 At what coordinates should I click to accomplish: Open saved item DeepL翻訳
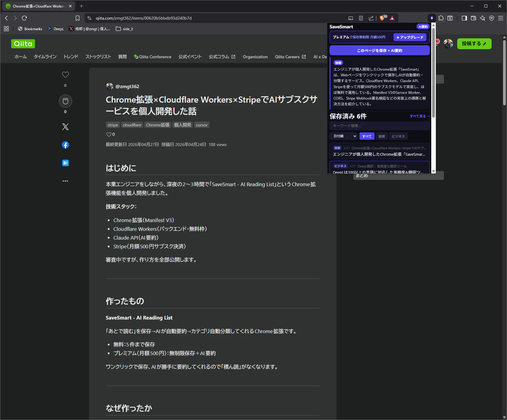pyautogui.click(x=380, y=167)
